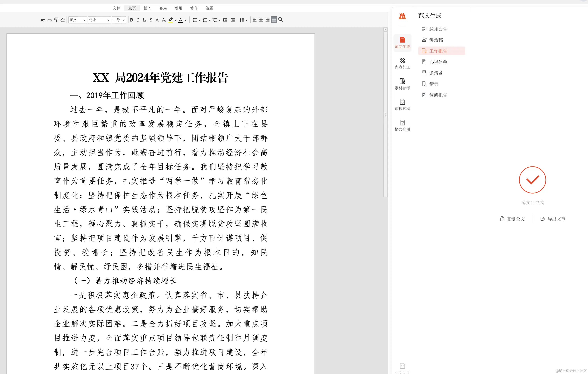Open the 三号 font size dropdown
The height and width of the screenshot is (374, 588).
pyautogui.click(x=119, y=20)
